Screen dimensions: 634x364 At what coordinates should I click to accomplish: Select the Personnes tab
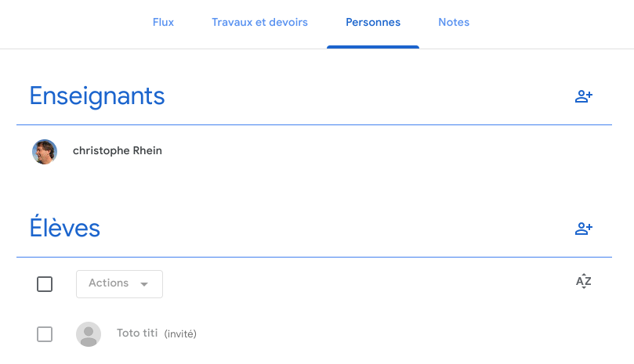[x=373, y=22]
